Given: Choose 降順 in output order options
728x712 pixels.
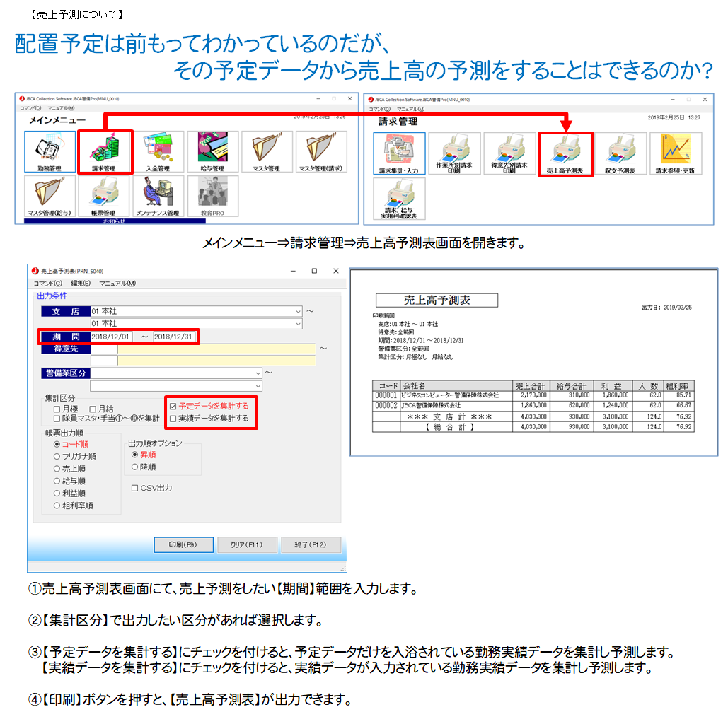Looking at the screenshot, I should coord(135,467).
